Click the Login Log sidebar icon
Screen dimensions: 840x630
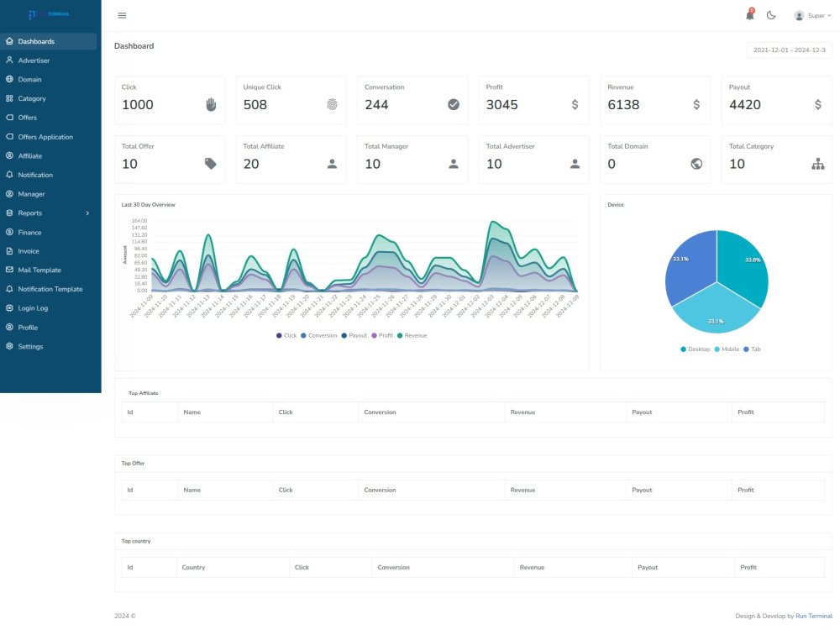(x=9, y=308)
